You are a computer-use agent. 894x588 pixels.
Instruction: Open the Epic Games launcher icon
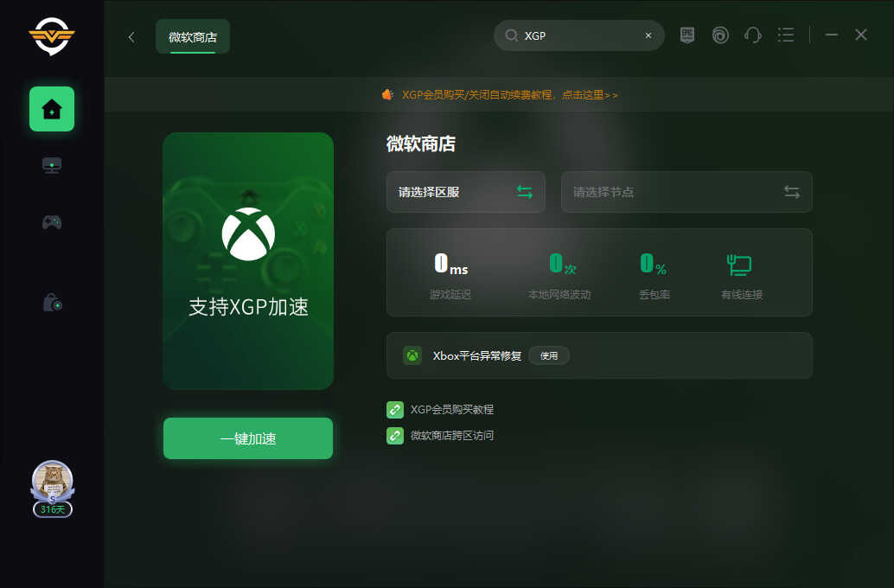point(687,35)
